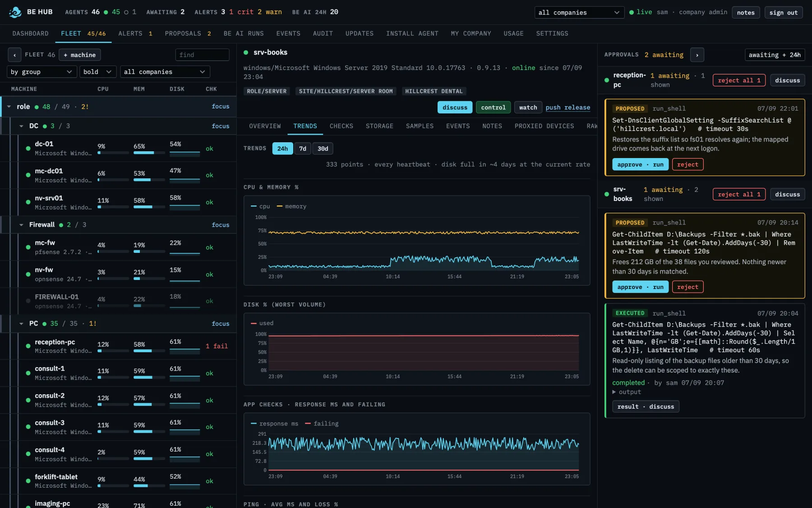Click the failing legend swatch
Image resolution: width=812 pixels, height=508 pixels.
[x=308, y=424]
